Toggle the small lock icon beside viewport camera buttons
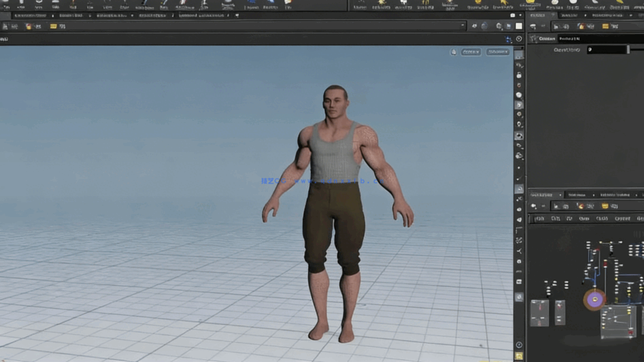 pyautogui.click(x=454, y=52)
